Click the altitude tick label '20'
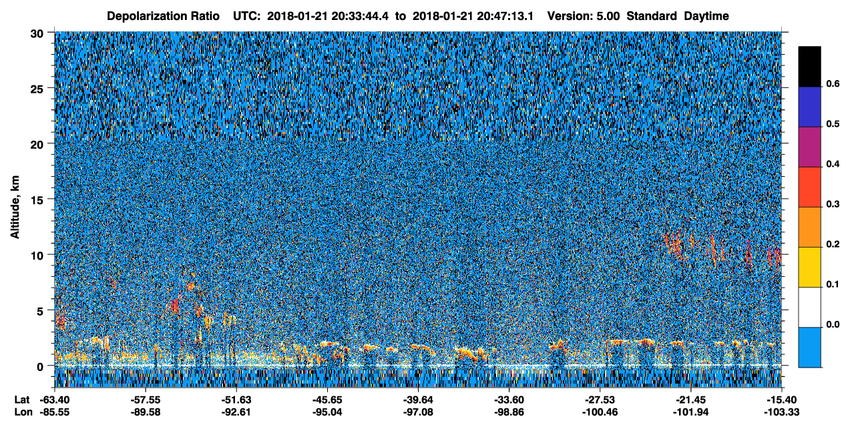This screenshot has width=868, height=445. (x=39, y=143)
